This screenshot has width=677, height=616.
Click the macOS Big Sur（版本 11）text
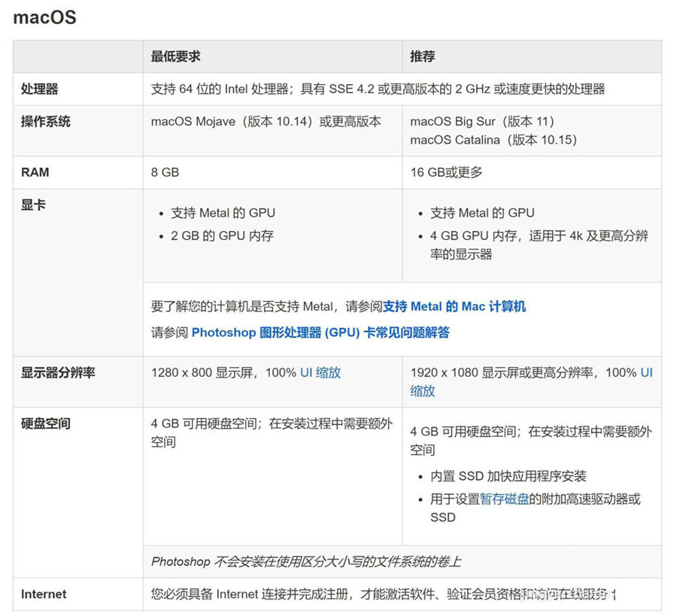(482, 121)
